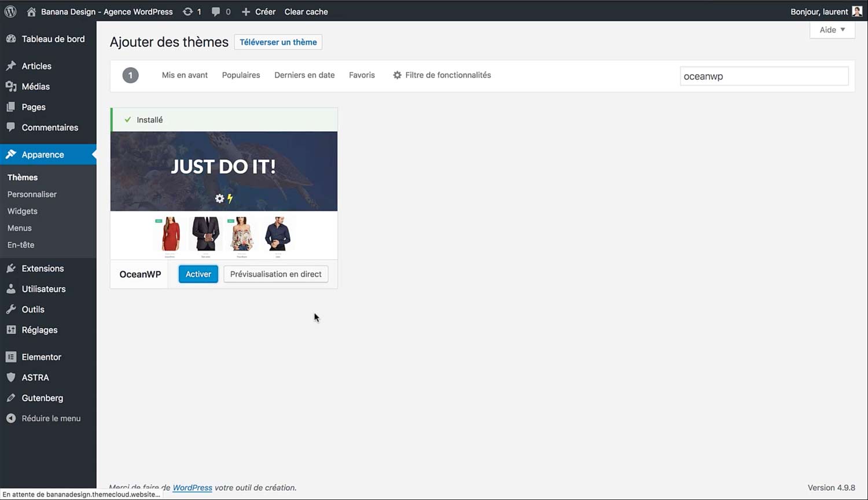Expand the Aide help dropdown
868x500 pixels.
pos(832,30)
